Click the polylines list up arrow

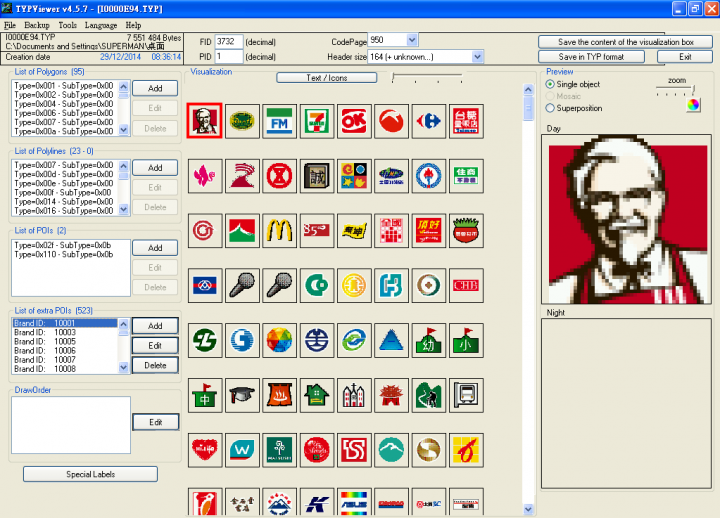[x=124, y=165]
